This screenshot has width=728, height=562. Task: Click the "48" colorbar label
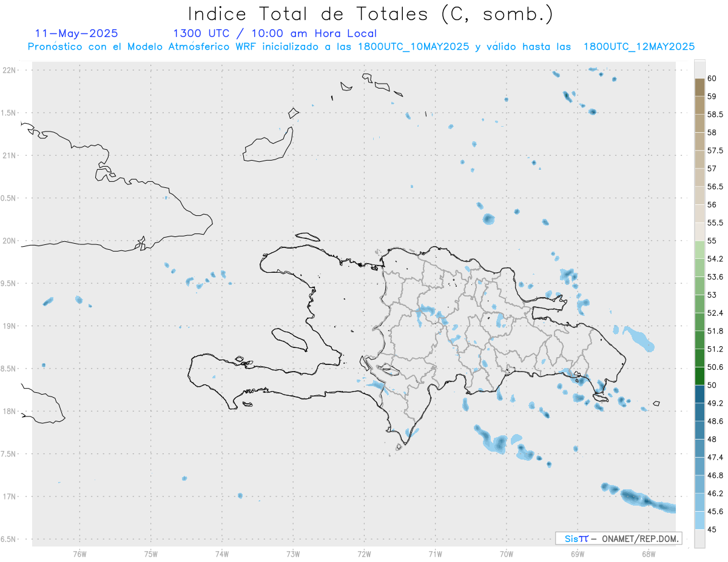[712, 440]
